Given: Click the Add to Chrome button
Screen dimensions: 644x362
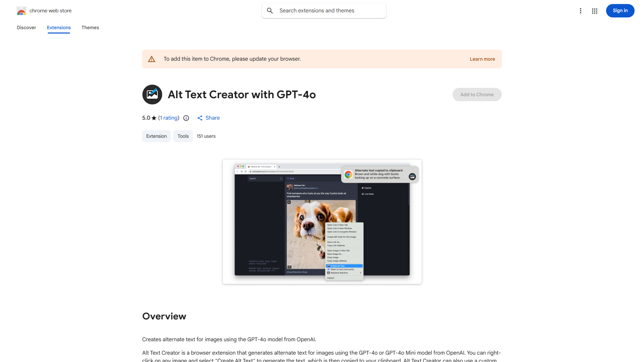Looking at the screenshot, I should 477,95.
